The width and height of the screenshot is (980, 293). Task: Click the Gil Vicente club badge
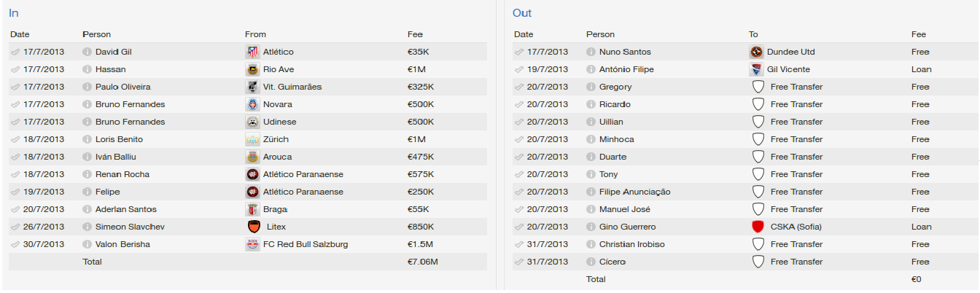[x=756, y=69]
